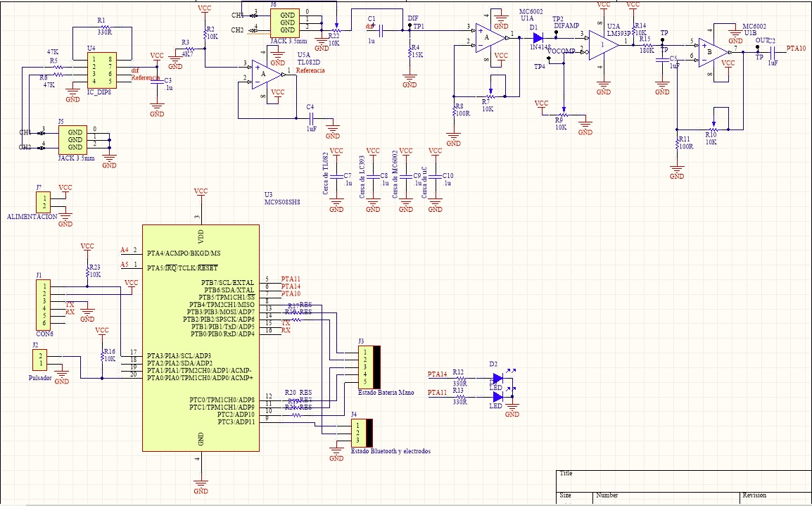Viewport: 812px width, 506px height.
Task: Select the R13 330R resistor
Action: tap(460, 396)
